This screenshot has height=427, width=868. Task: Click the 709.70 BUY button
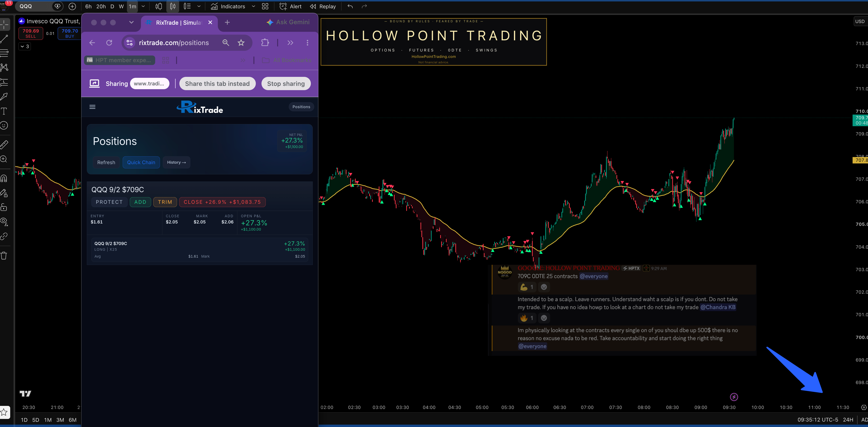pos(70,33)
